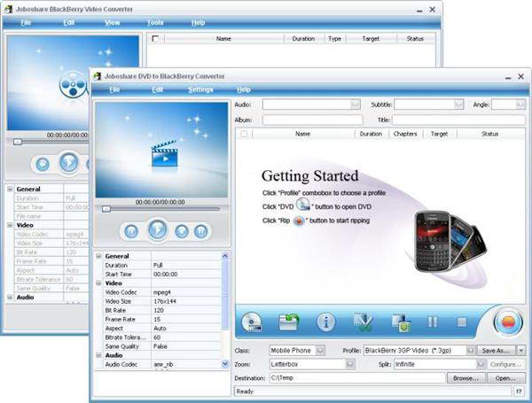Click dropdown arrow next to Save As

pos(521,351)
